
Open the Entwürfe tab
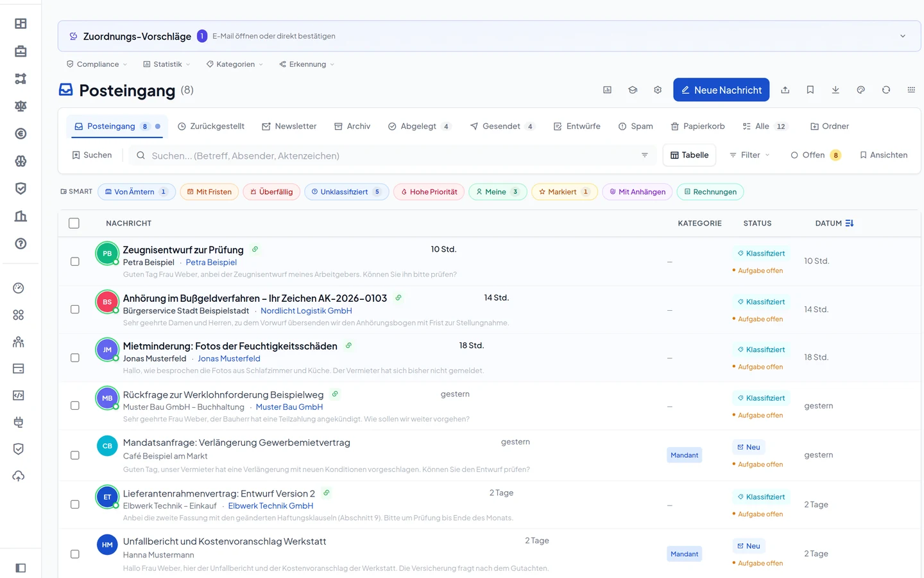[x=577, y=127]
